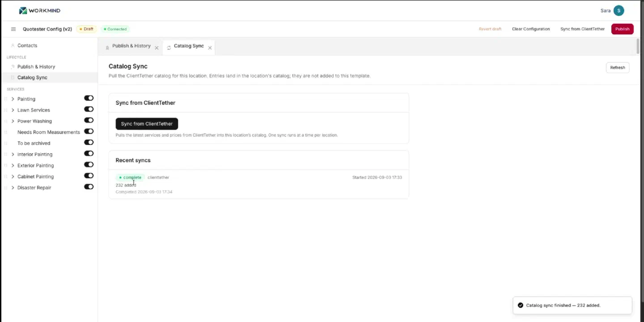Toggle the Interior Painting switch

click(89, 154)
